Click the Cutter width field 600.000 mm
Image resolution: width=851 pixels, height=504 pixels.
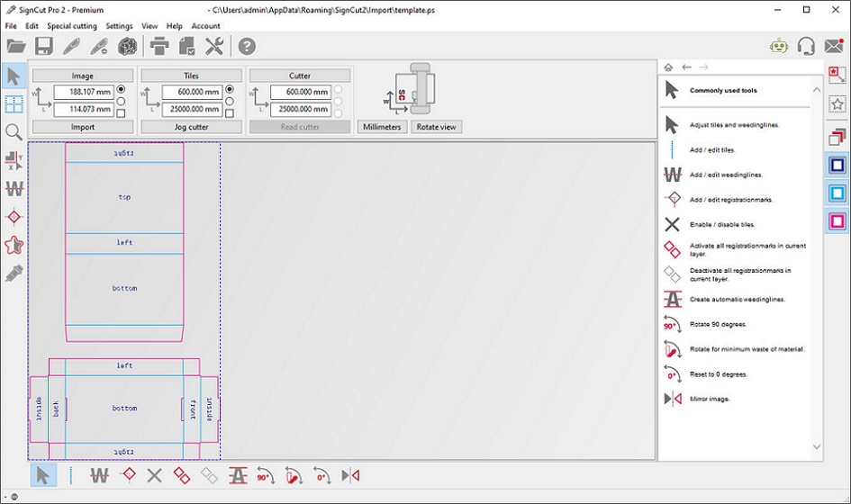301,92
